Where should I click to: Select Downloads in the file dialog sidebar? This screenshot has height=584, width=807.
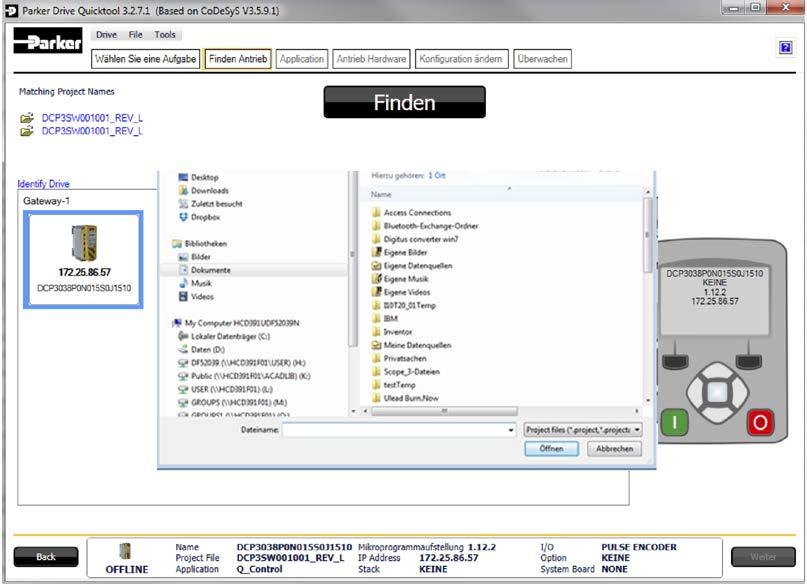point(203,190)
